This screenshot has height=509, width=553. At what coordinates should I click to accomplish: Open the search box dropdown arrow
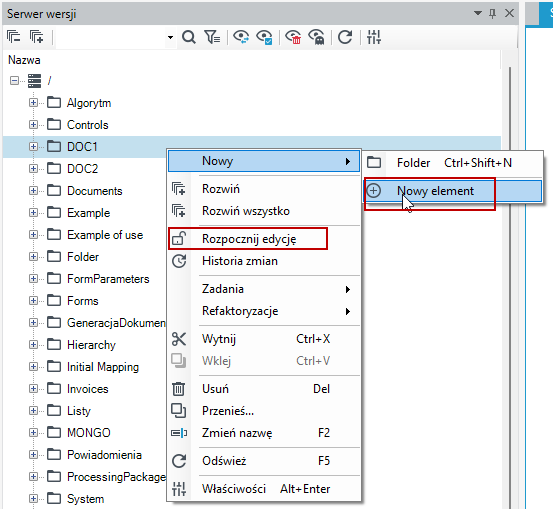(x=170, y=37)
